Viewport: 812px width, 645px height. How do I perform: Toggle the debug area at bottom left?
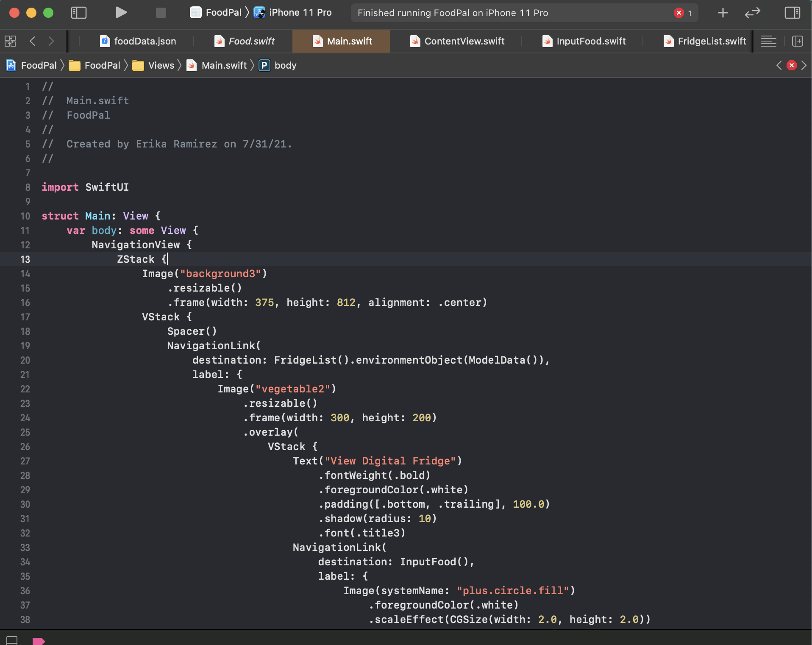pos(12,640)
